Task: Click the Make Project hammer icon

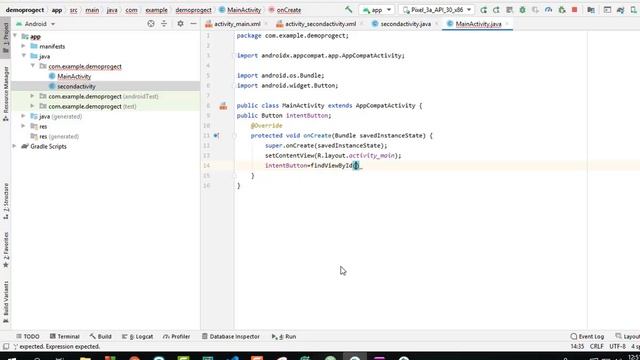Action: tap(349, 9)
